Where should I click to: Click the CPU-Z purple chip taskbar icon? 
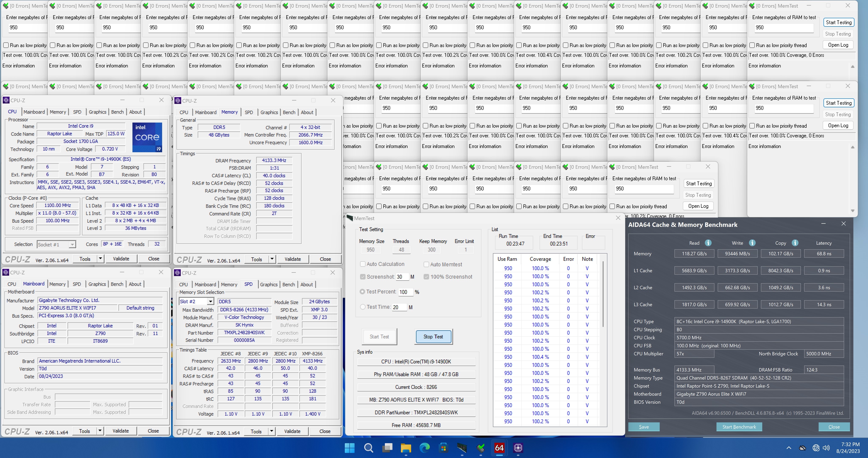coord(518,448)
